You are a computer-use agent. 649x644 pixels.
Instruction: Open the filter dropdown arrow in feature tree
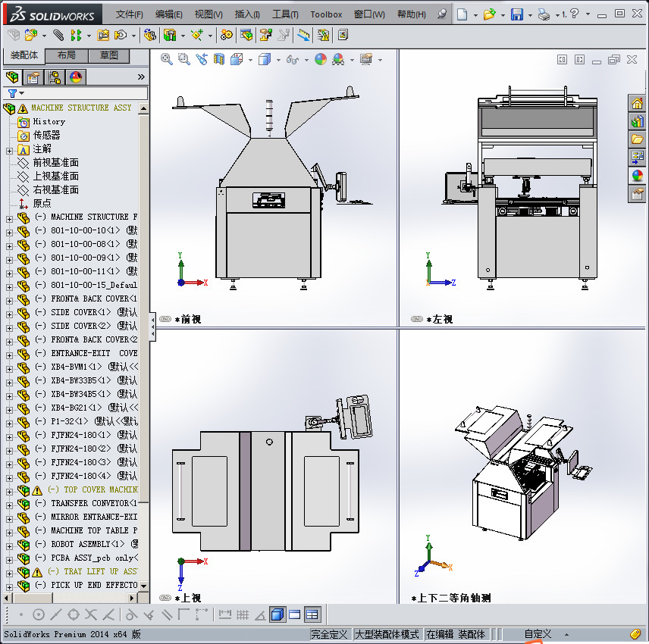[x=22, y=93]
